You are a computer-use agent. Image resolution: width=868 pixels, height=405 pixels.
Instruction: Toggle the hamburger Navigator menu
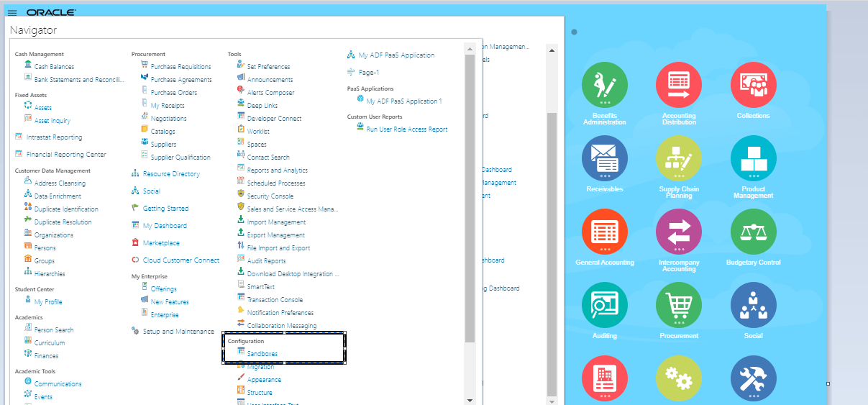click(12, 13)
